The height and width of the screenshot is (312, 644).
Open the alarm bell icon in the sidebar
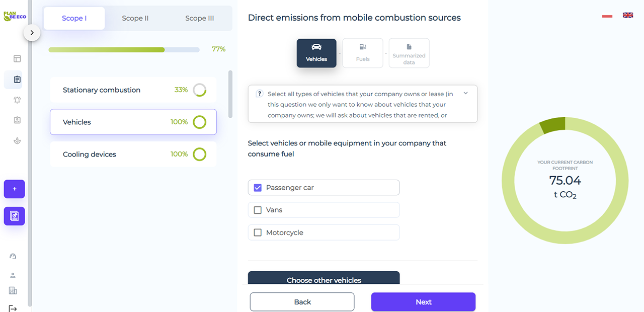click(x=17, y=100)
